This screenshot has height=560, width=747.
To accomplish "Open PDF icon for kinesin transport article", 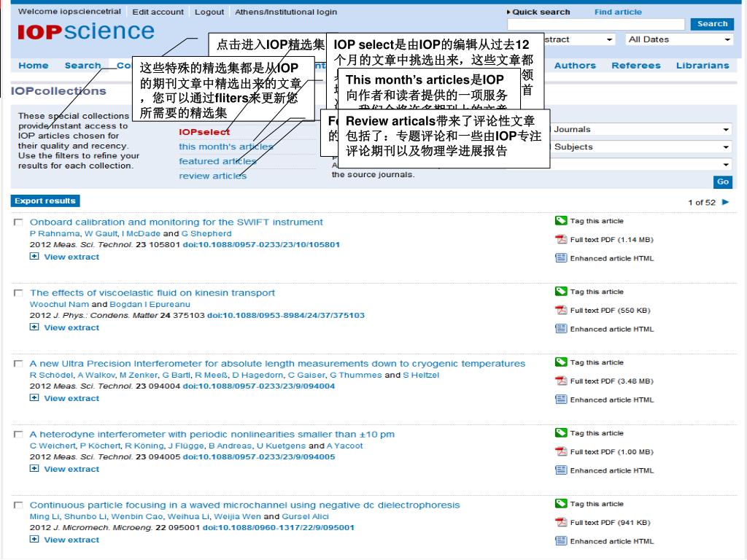I will pyautogui.click(x=561, y=311).
